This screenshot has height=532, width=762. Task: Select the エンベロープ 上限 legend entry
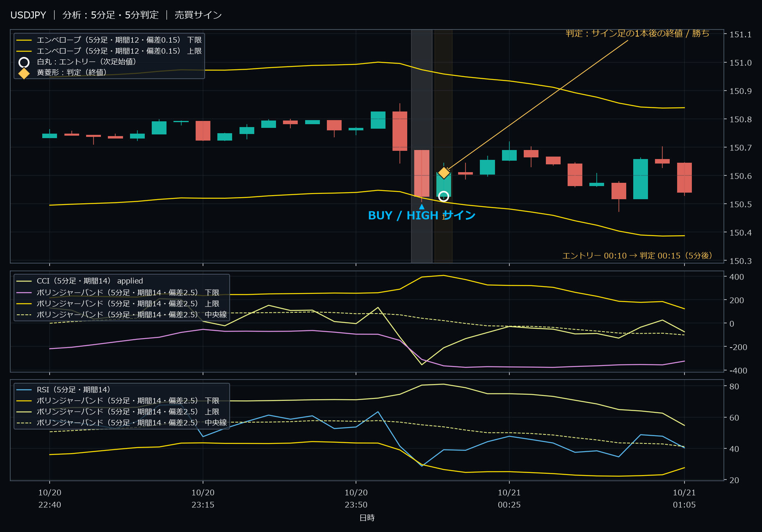click(109, 51)
